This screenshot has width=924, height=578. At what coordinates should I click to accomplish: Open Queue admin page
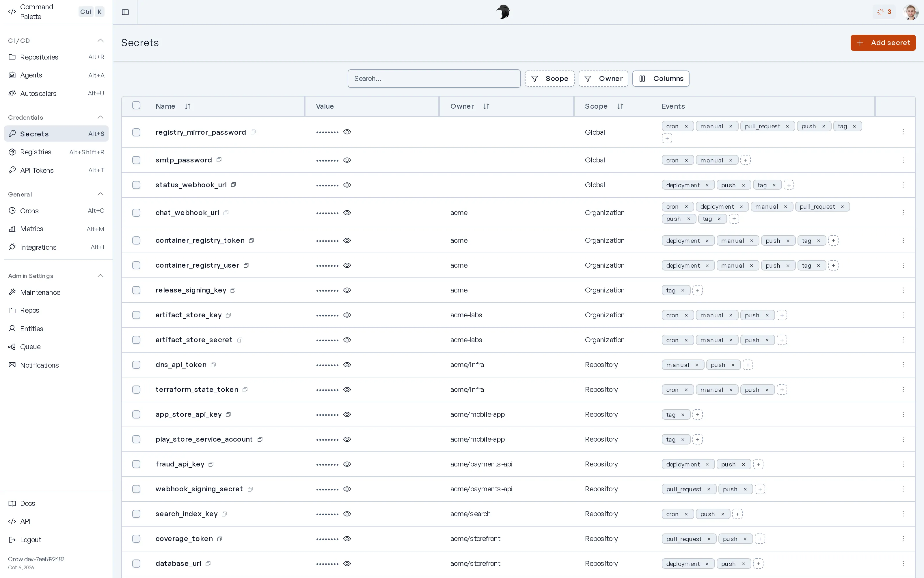point(56,347)
